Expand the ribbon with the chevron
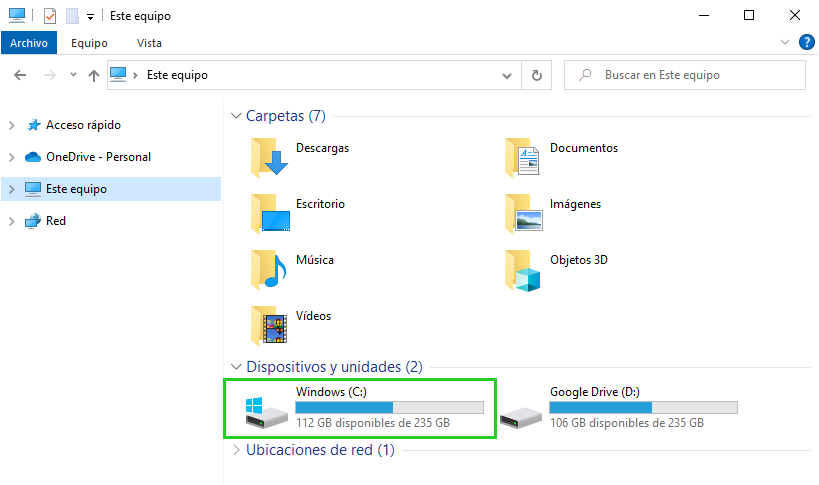Viewport: 819px width, 485px height. pos(785,42)
